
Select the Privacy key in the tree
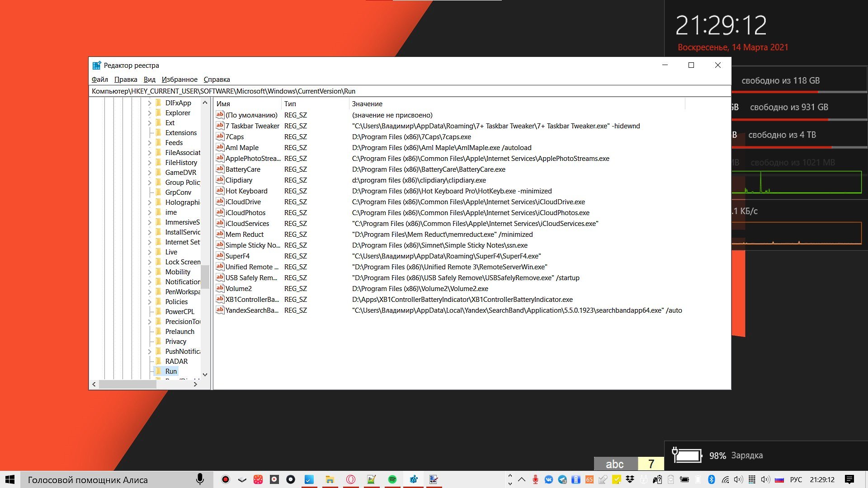[x=175, y=341]
